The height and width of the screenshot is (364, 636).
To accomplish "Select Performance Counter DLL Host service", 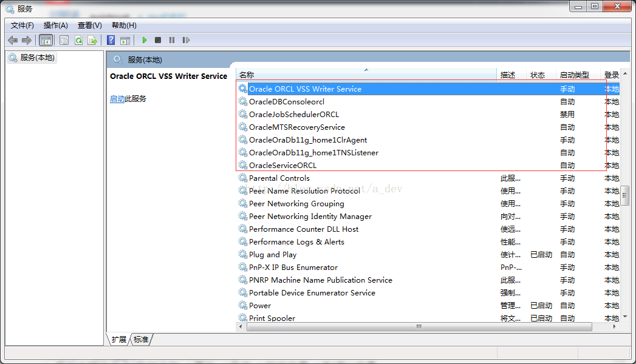I will coord(428,229).
